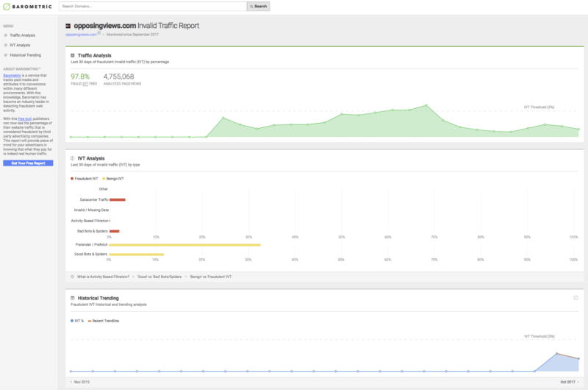Image resolution: width=588 pixels, height=390 pixels.
Task: Open Historical Trending in the sidebar menu
Action: pos(25,55)
